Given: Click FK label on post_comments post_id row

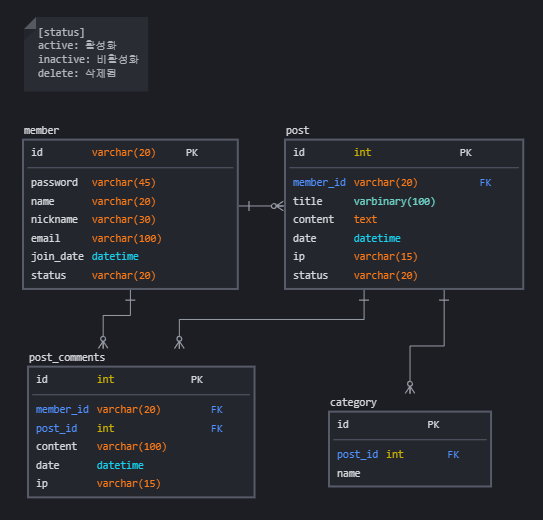Looking at the screenshot, I should 217,429.
